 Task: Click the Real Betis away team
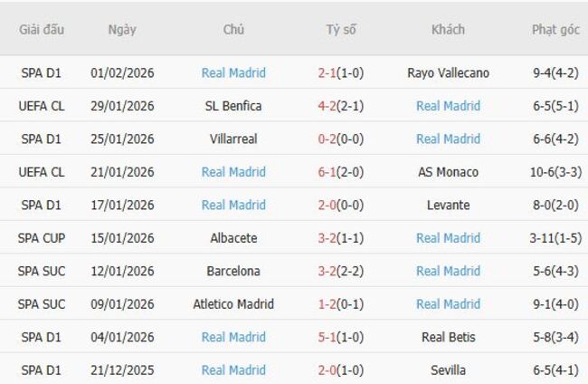click(448, 337)
